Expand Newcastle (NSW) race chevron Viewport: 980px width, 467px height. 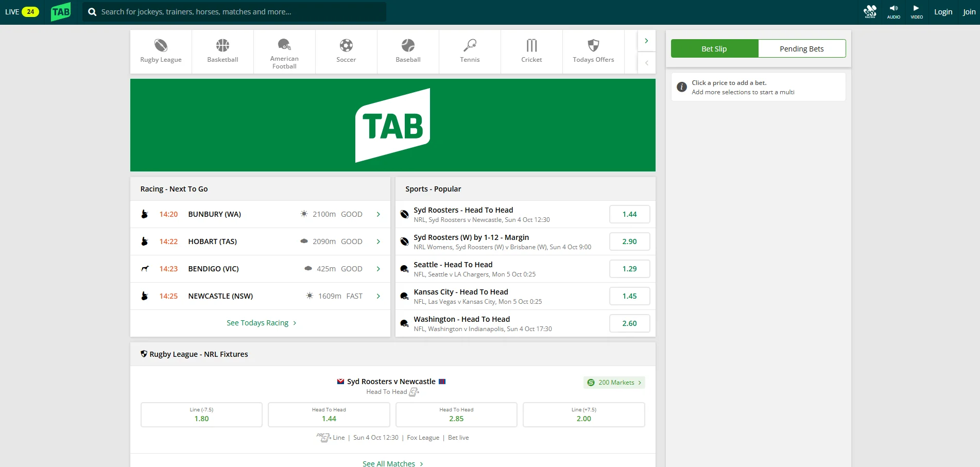[379, 296]
